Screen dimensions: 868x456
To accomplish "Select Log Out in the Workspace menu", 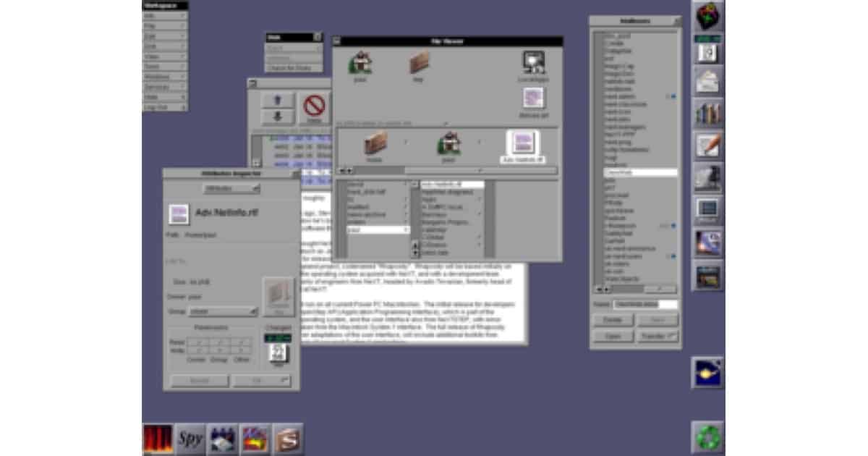I will (x=165, y=107).
